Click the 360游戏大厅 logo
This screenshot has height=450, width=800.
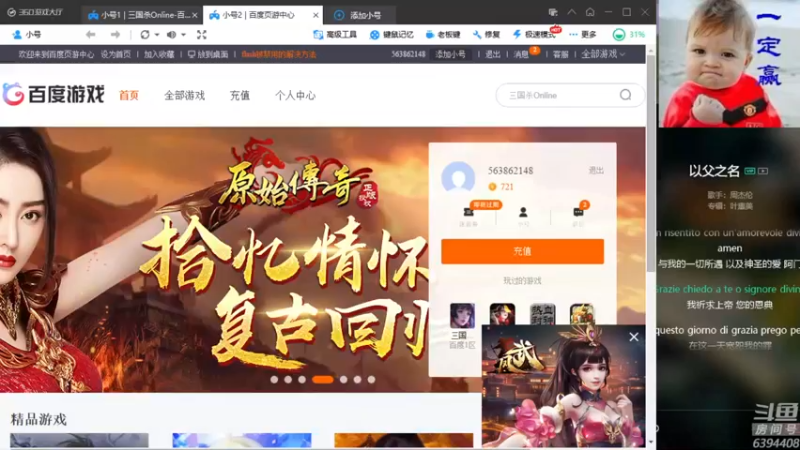point(35,12)
